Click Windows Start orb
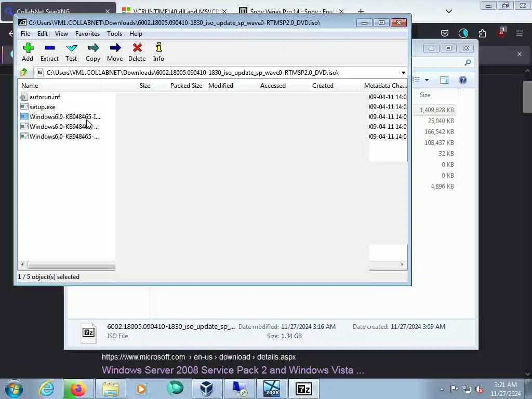Image resolution: width=532 pixels, height=399 pixels. (x=14, y=389)
